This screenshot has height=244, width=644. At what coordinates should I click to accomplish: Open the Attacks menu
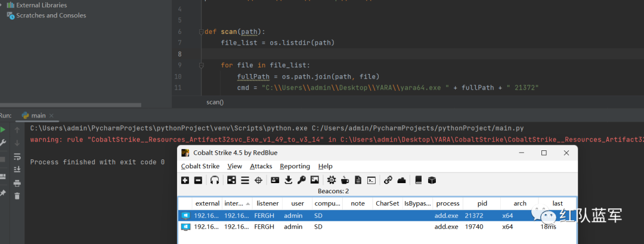coord(261,166)
